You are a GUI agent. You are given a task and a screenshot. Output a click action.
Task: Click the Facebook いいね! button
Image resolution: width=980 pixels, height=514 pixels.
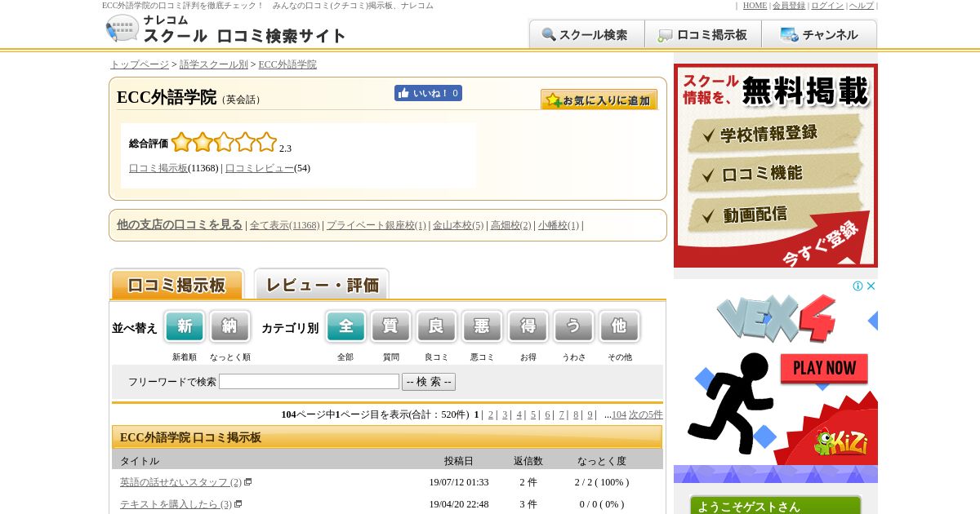[x=428, y=93]
